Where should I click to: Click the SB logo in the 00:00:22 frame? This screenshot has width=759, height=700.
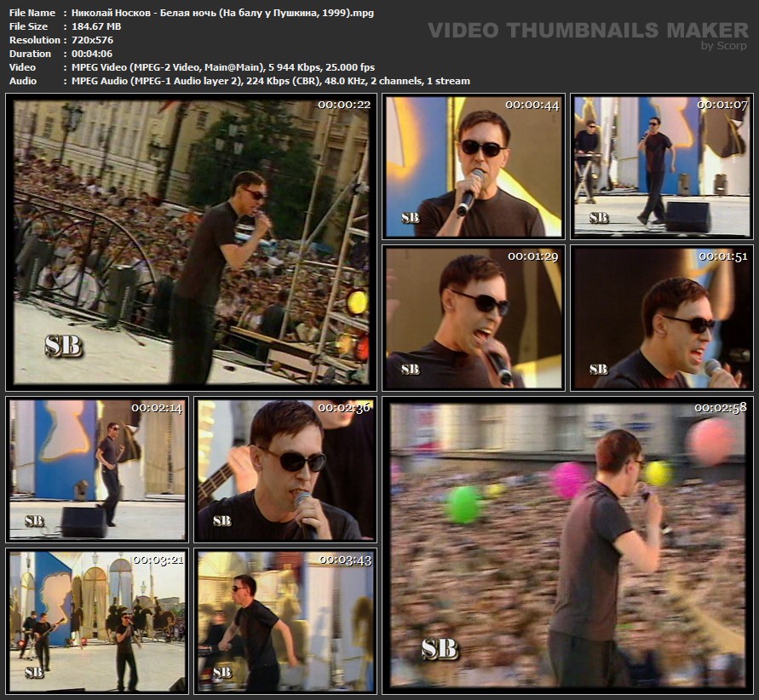pos(62,346)
